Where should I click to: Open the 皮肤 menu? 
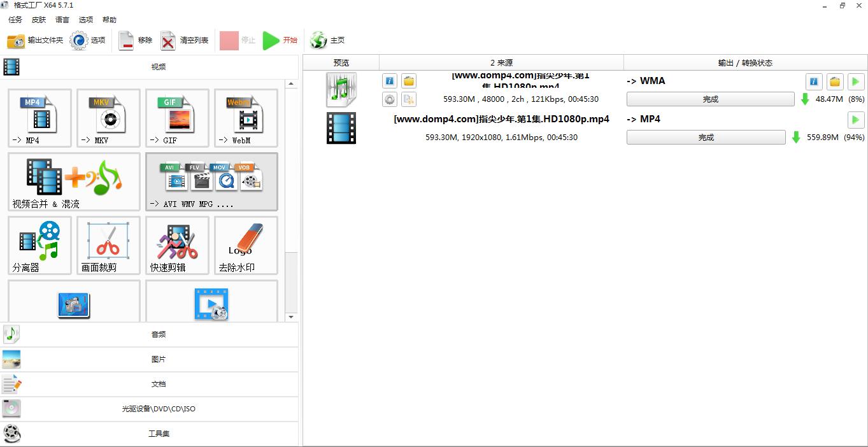click(39, 20)
